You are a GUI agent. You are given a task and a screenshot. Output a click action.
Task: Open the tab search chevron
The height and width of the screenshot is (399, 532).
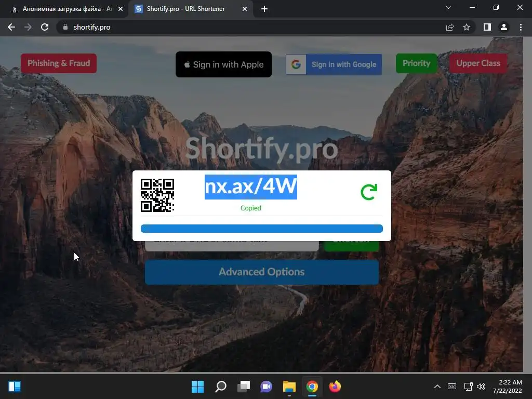[448, 7]
